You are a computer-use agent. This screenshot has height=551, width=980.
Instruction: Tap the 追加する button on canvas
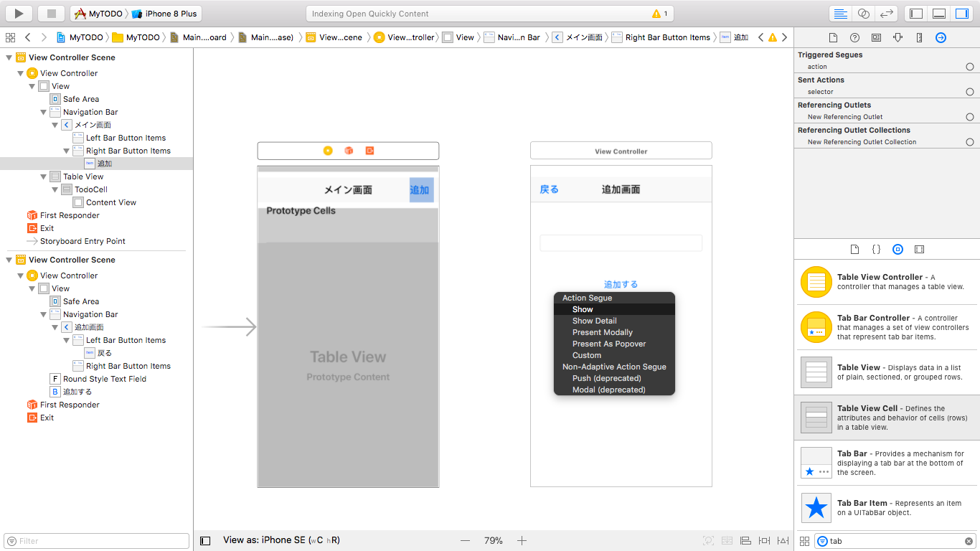click(621, 284)
